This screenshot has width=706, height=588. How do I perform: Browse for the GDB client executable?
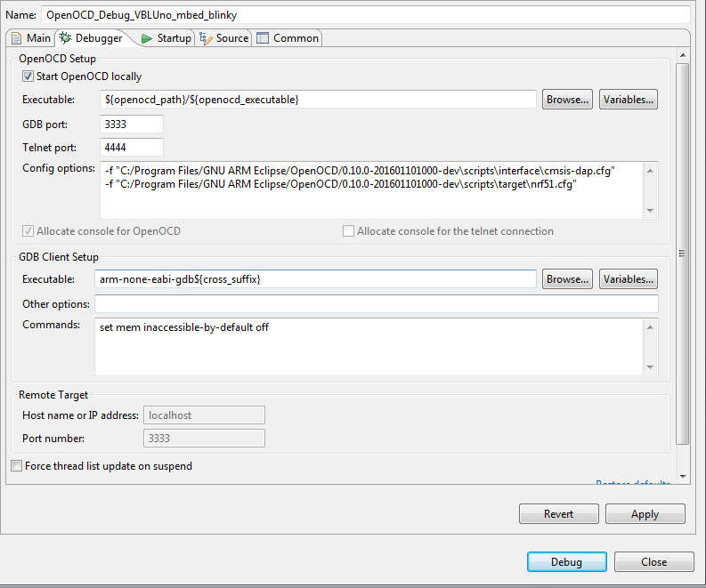tap(567, 279)
